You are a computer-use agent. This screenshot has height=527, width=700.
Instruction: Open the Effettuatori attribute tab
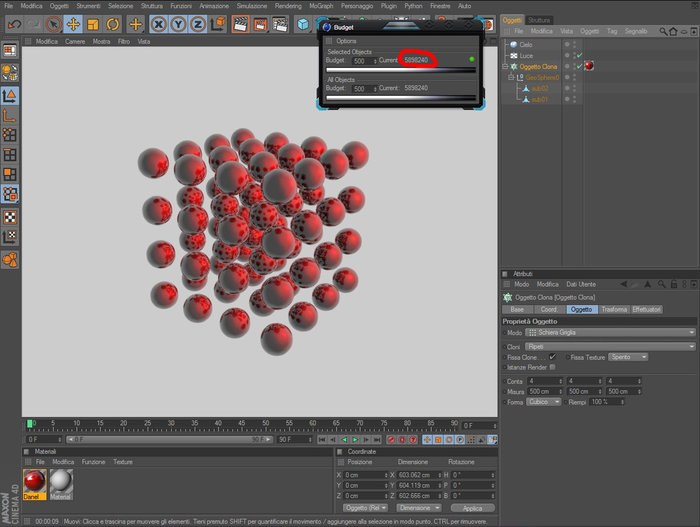click(646, 310)
